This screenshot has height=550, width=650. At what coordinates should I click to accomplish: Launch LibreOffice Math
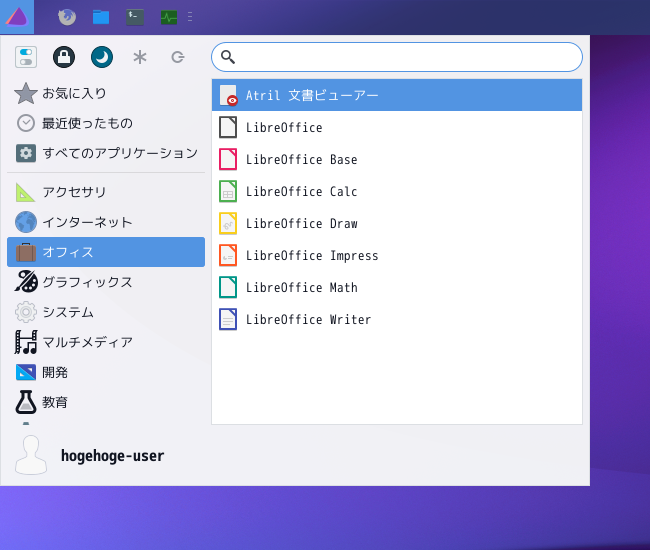[397, 287]
